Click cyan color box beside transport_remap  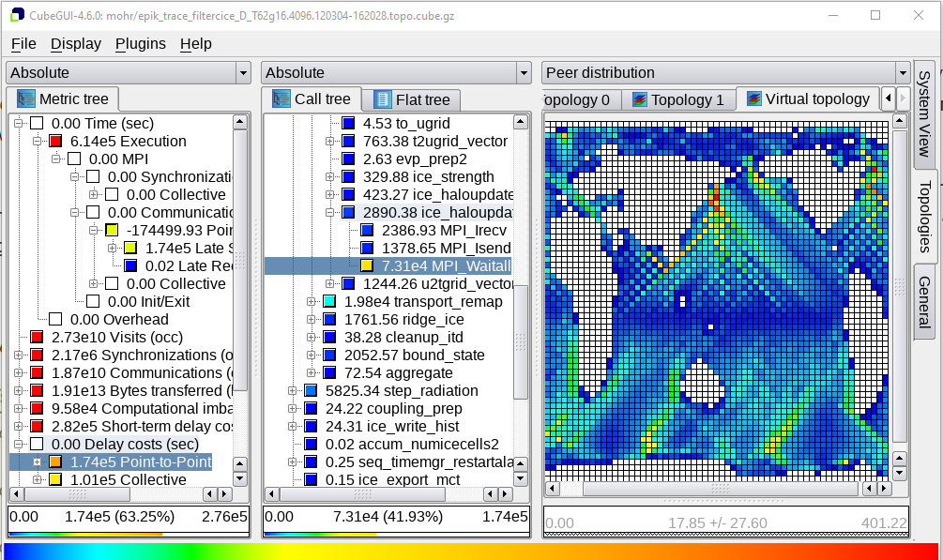[329, 301]
